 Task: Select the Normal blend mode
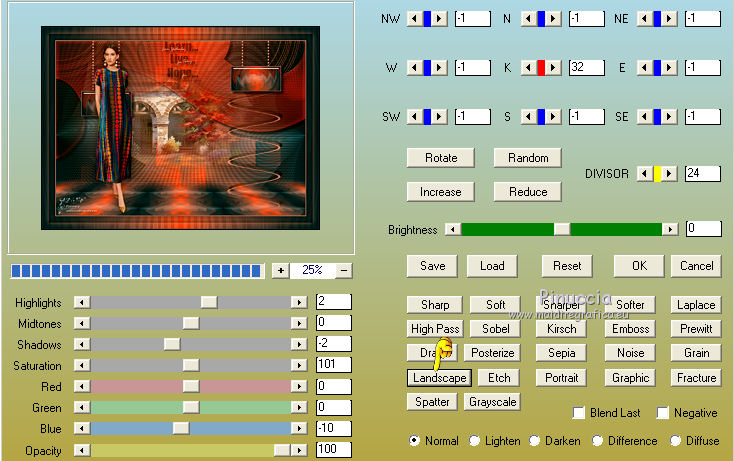pos(414,441)
